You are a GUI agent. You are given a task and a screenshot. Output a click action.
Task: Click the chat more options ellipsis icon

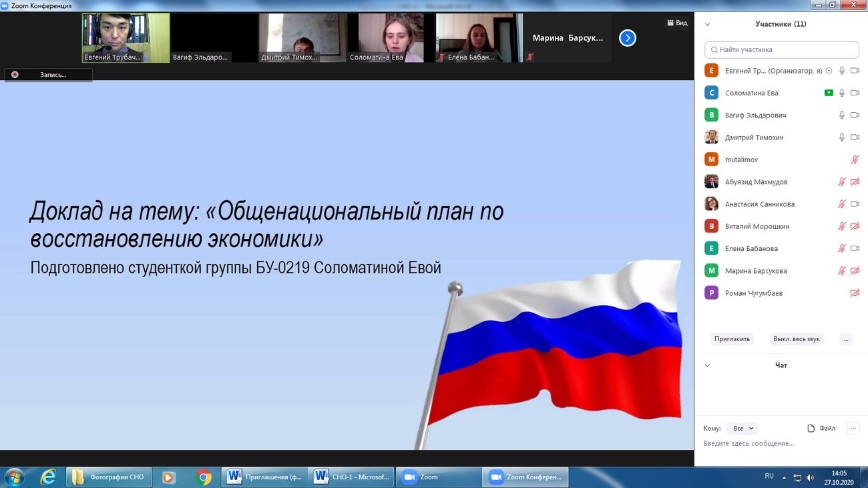coord(853,429)
